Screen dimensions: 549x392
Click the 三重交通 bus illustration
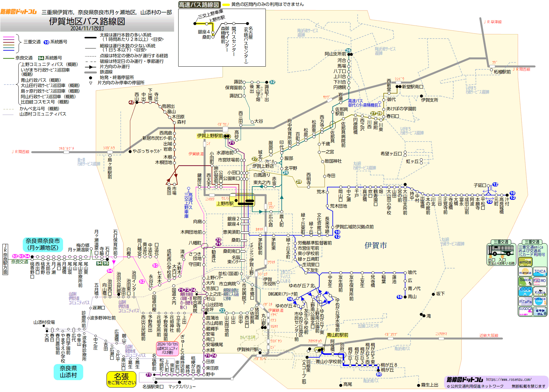click(x=501, y=250)
